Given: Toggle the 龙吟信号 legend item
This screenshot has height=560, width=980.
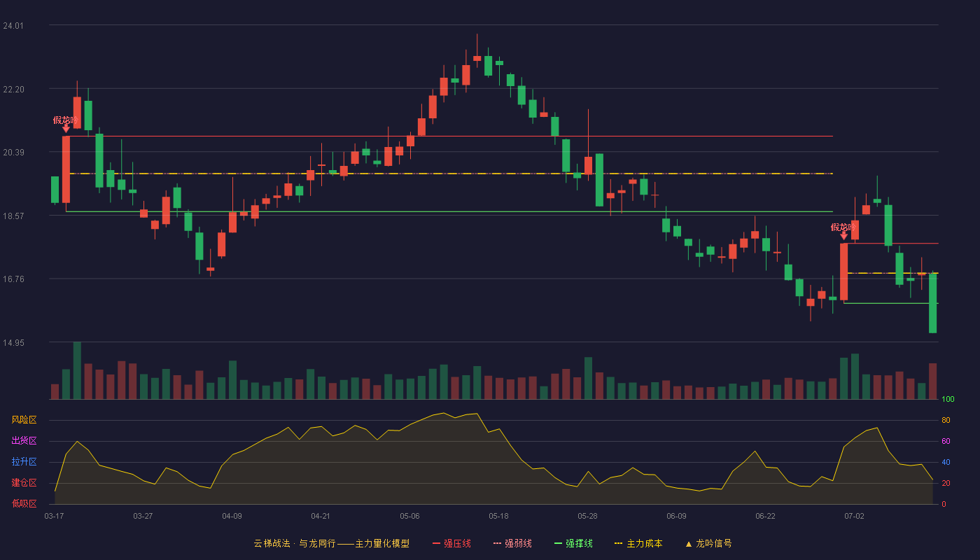Looking at the screenshot, I should click(x=708, y=543).
